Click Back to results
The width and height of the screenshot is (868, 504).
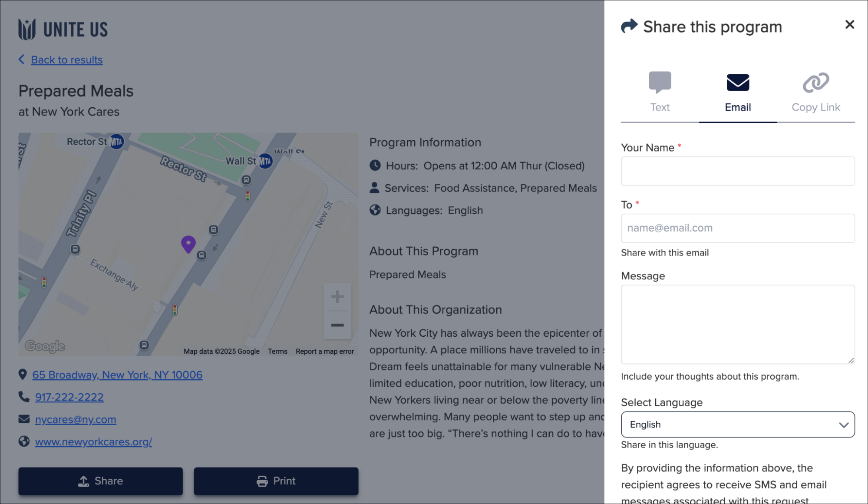66,60
